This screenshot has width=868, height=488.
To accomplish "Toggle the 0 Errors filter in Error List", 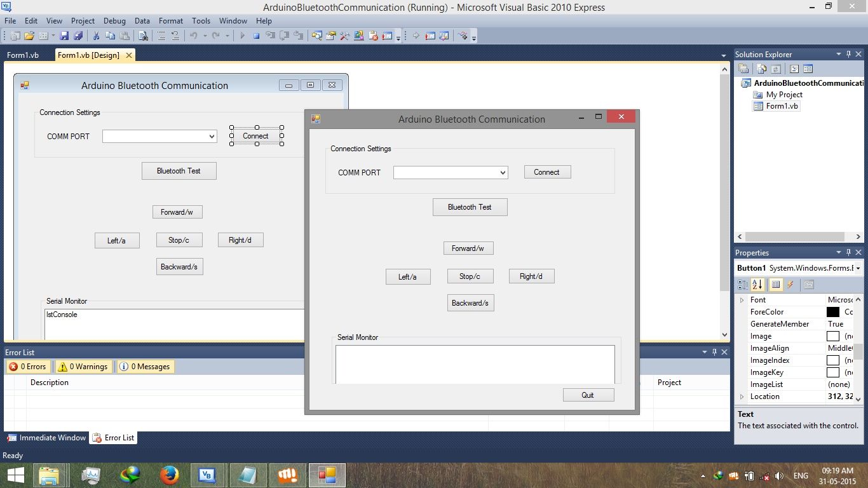I will [x=28, y=367].
